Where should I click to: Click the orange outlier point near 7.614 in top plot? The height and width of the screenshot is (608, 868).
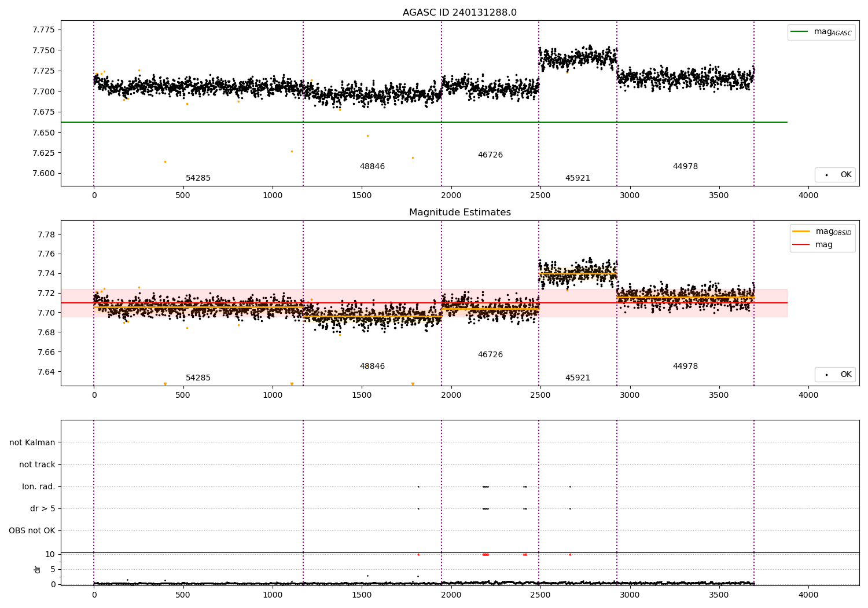pyautogui.click(x=165, y=162)
